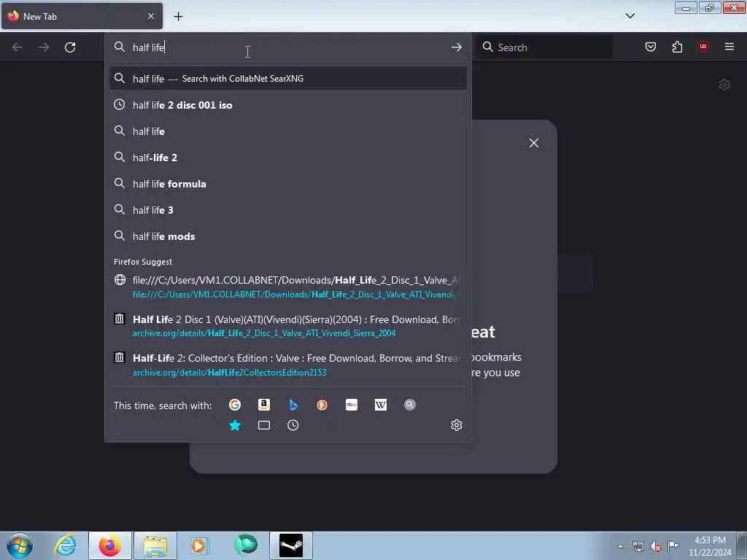
Task: Click the muted volume tray icon
Action: click(x=656, y=547)
